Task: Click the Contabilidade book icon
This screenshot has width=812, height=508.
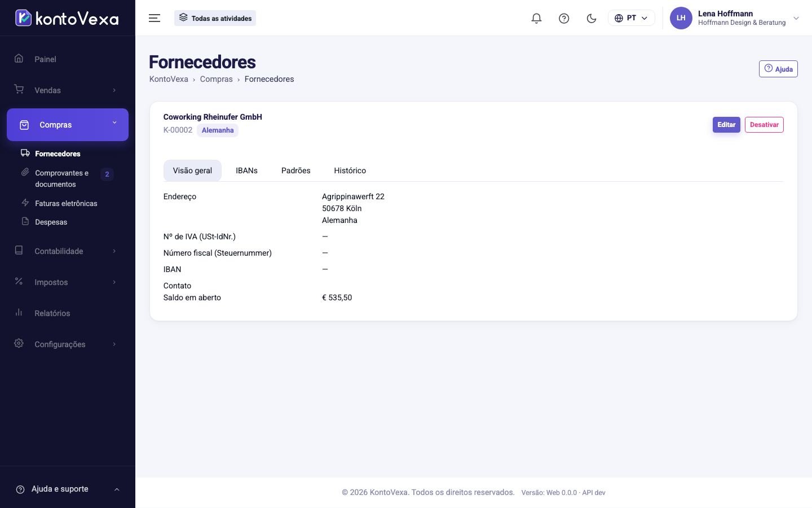Action: pyautogui.click(x=19, y=250)
